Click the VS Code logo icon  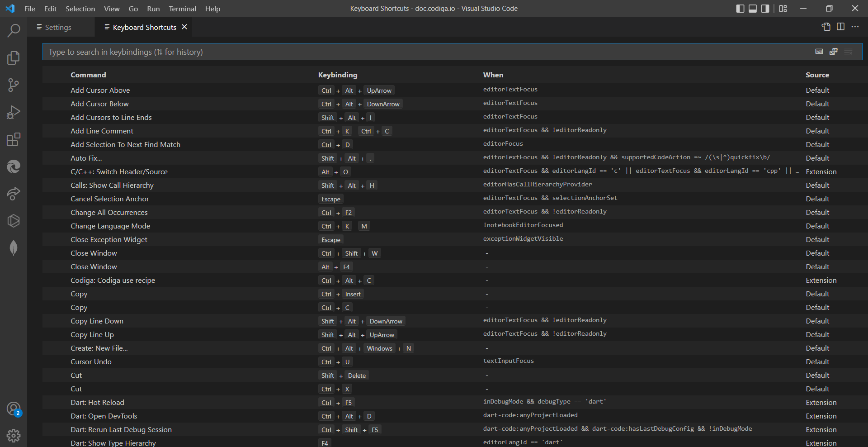(x=10, y=9)
